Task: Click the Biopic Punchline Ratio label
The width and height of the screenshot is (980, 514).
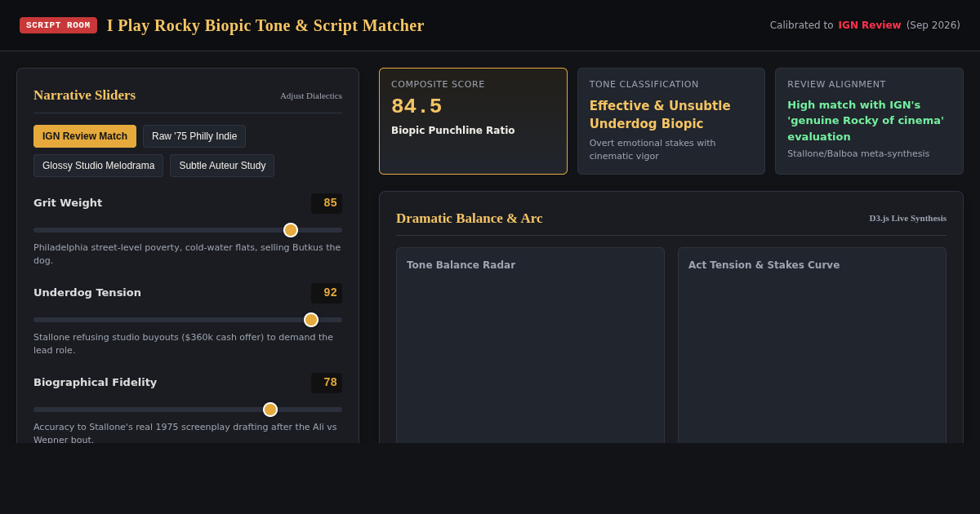Action: point(452,131)
